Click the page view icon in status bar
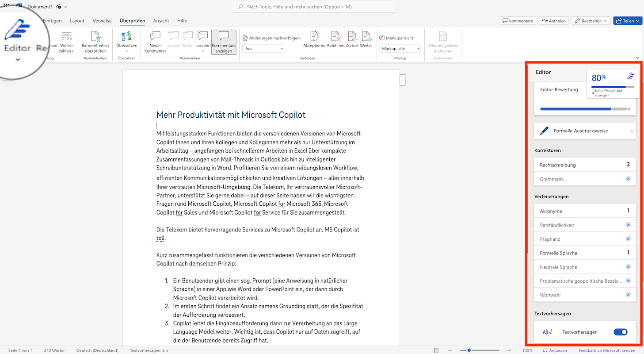The image size is (644, 354). [x=436, y=350]
